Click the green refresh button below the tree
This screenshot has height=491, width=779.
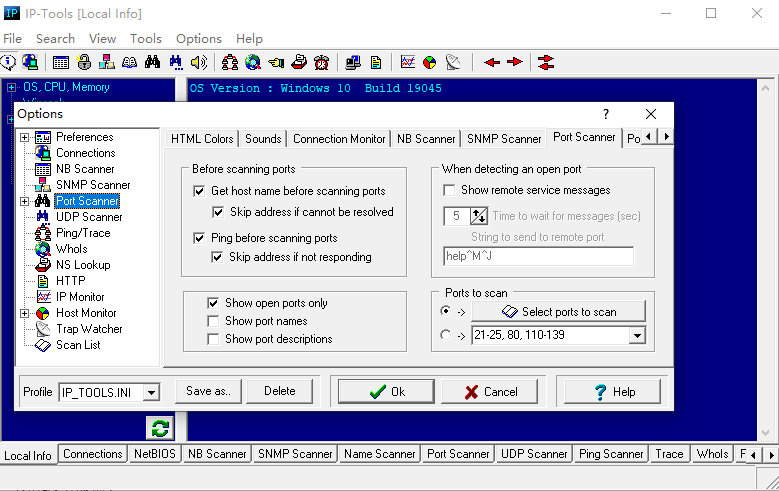160,428
